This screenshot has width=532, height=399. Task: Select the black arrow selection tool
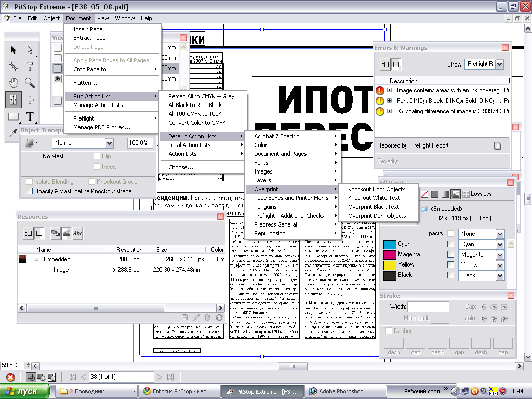[x=13, y=50]
